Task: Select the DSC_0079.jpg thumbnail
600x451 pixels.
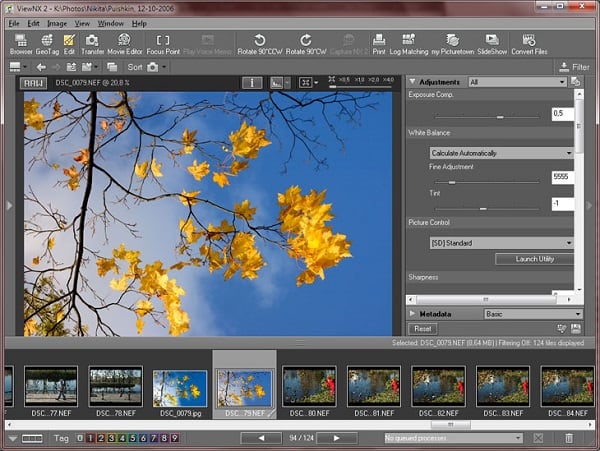Action: tap(180, 387)
